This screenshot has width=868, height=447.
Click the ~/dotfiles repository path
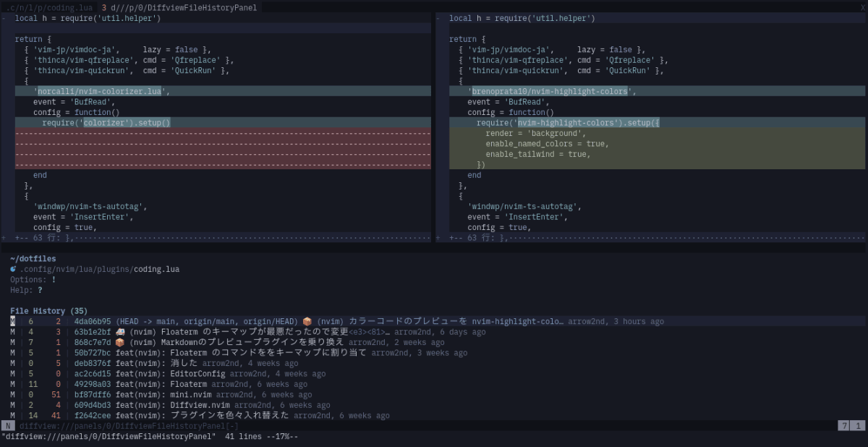pos(33,258)
